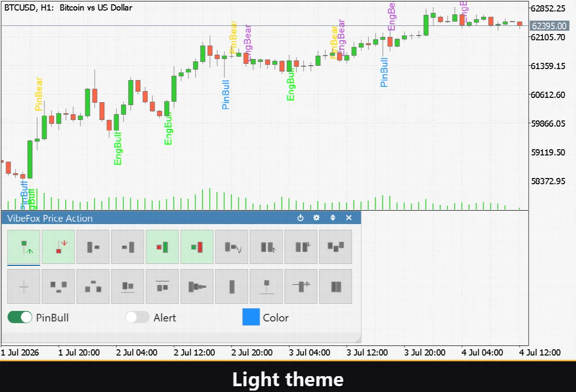
Task: Click the '3 Jul 12:00' time axis label
Action: [x=367, y=353]
